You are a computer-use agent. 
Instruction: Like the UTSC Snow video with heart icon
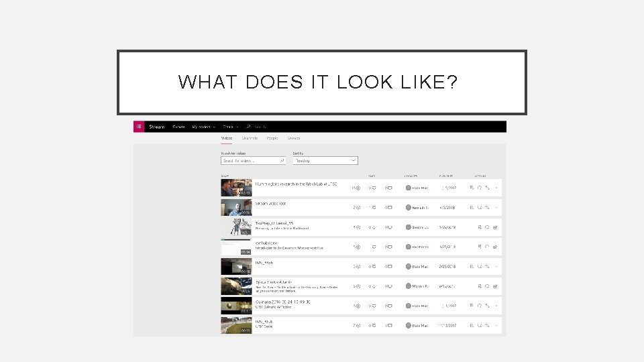(x=374, y=326)
